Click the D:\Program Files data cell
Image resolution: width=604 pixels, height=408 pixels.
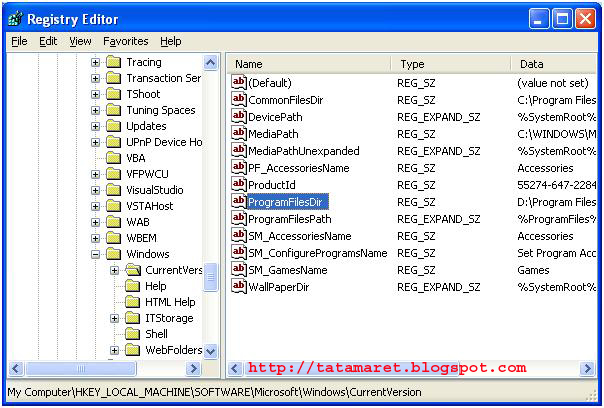pos(557,202)
